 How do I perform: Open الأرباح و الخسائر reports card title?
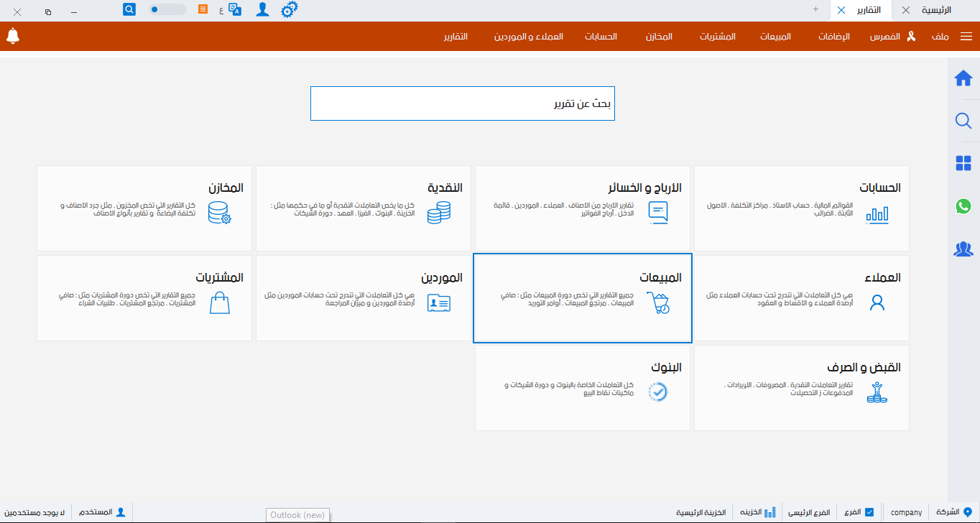(645, 188)
